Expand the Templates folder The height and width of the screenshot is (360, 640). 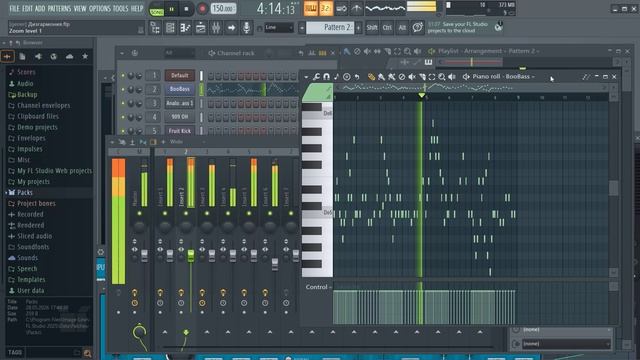(31, 279)
